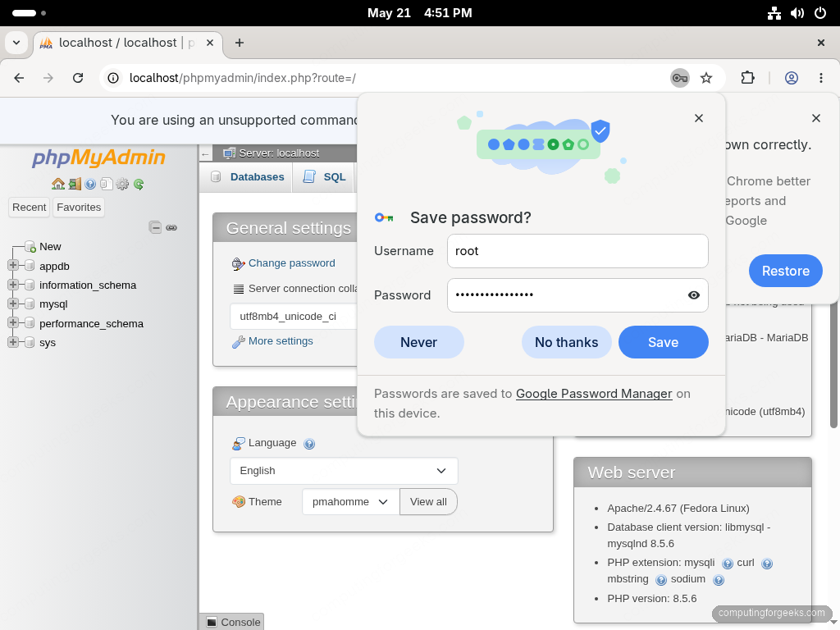Click the help icon next to mbstring
Viewport: 840px width, 630px height.
(661, 580)
